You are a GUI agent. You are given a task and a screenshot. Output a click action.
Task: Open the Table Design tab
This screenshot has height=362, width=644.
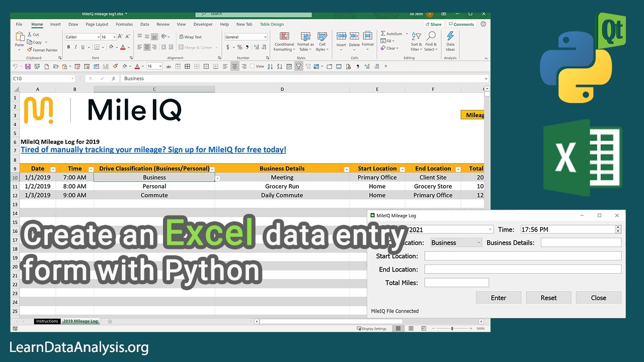pyautogui.click(x=272, y=24)
